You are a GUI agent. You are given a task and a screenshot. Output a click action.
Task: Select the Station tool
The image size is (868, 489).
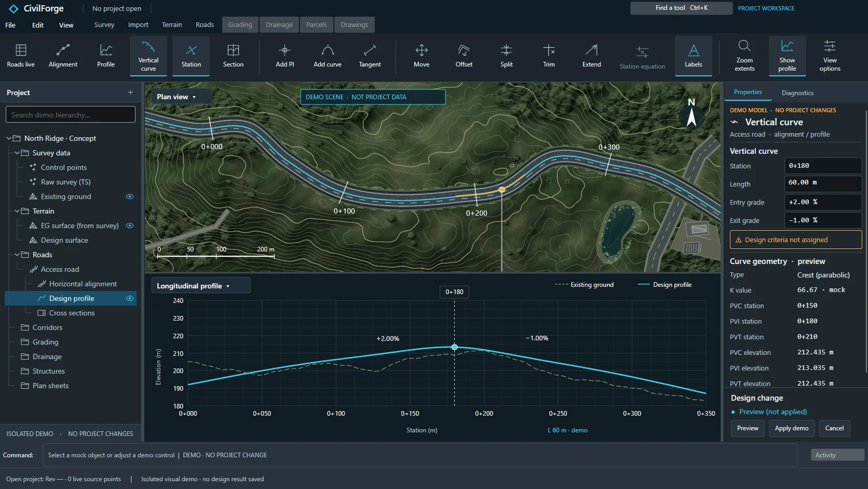pyautogui.click(x=191, y=56)
